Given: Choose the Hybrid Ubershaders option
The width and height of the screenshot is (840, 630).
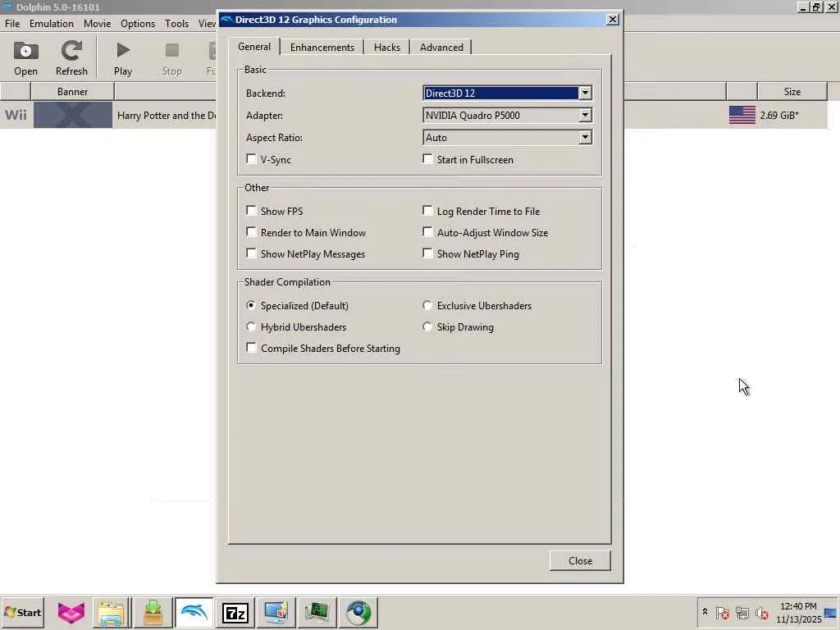Looking at the screenshot, I should [251, 326].
